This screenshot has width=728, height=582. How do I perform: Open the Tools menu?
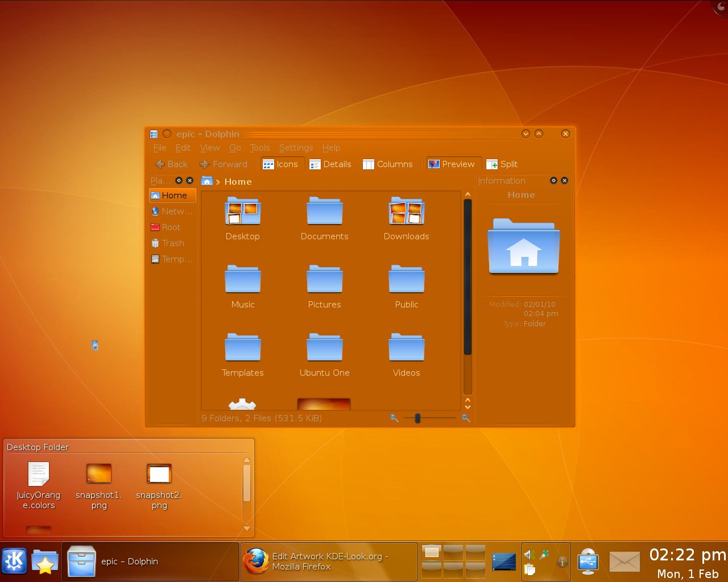[260, 148]
